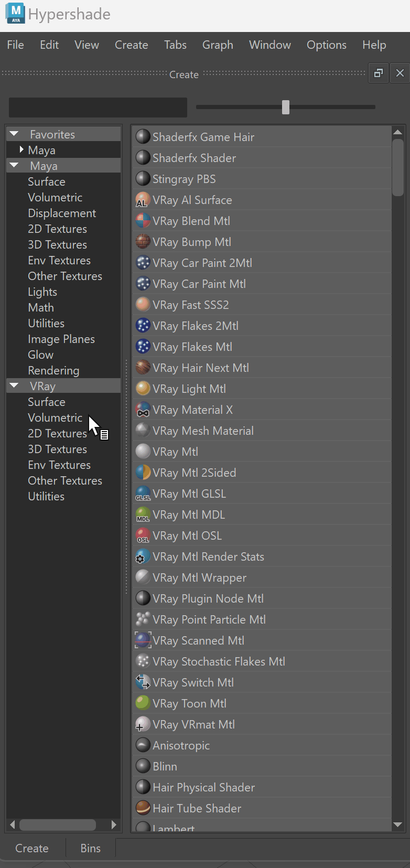Collapse the Maya category header triangle
Image resolution: width=410 pixels, height=868 pixels.
click(14, 166)
